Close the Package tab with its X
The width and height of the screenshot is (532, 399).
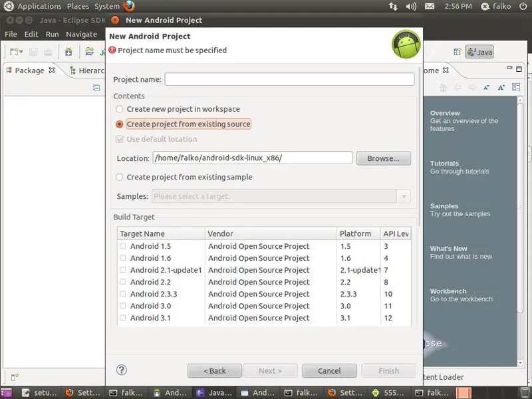click(52, 70)
